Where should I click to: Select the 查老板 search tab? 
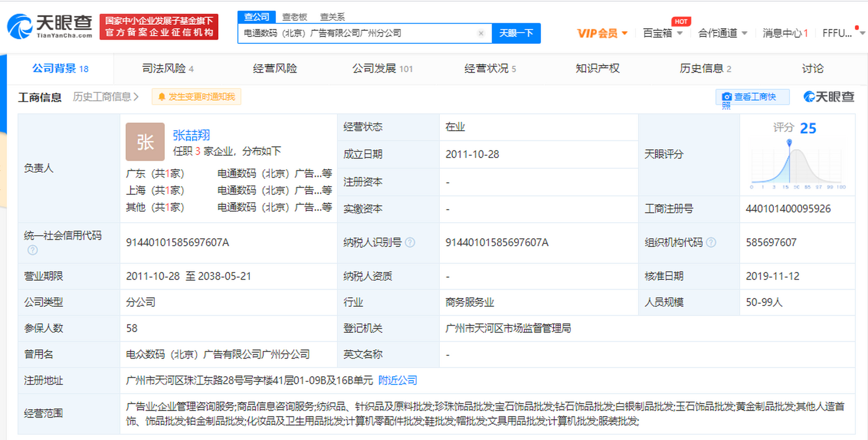(x=294, y=17)
